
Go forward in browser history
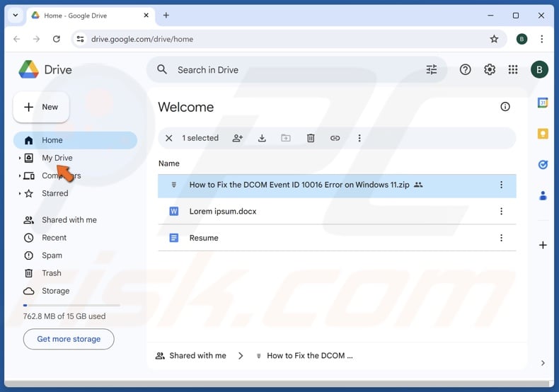pos(36,39)
